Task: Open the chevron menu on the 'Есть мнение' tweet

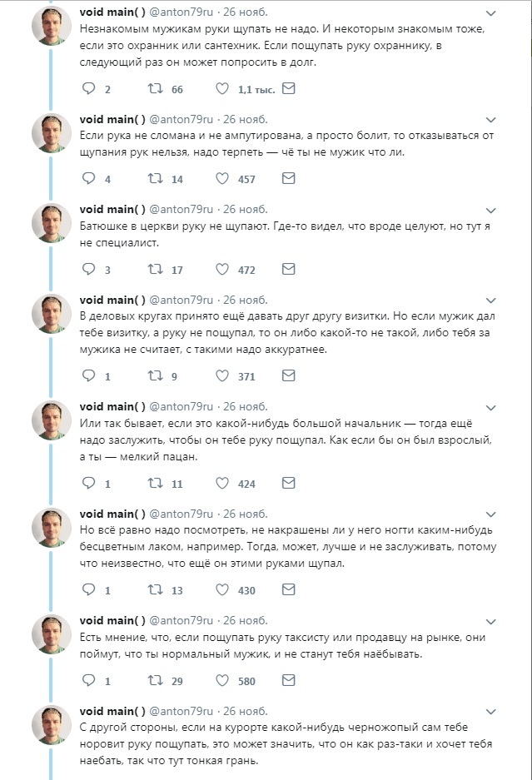Action: (x=490, y=621)
